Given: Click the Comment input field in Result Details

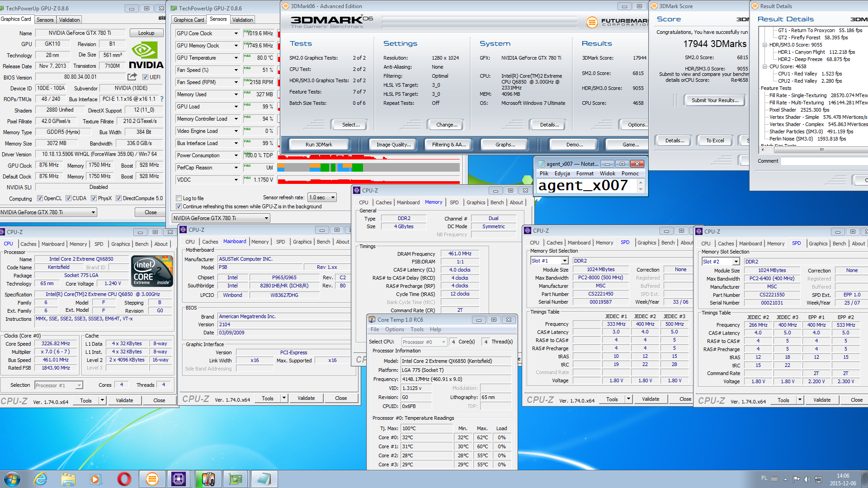Looking at the screenshot, I should (824, 161).
